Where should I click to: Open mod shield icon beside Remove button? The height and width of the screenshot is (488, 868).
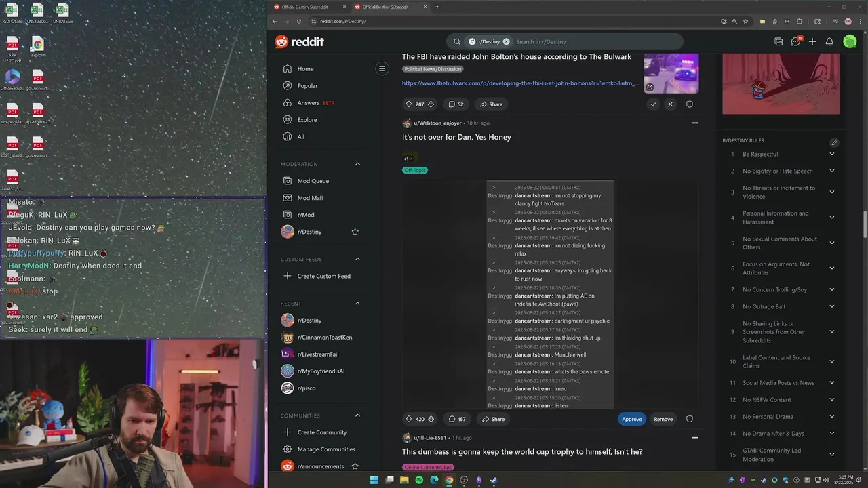(x=690, y=419)
